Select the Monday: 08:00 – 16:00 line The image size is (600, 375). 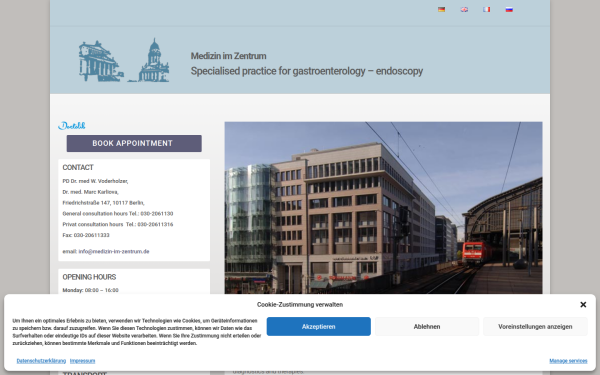(x=90, y=290)
